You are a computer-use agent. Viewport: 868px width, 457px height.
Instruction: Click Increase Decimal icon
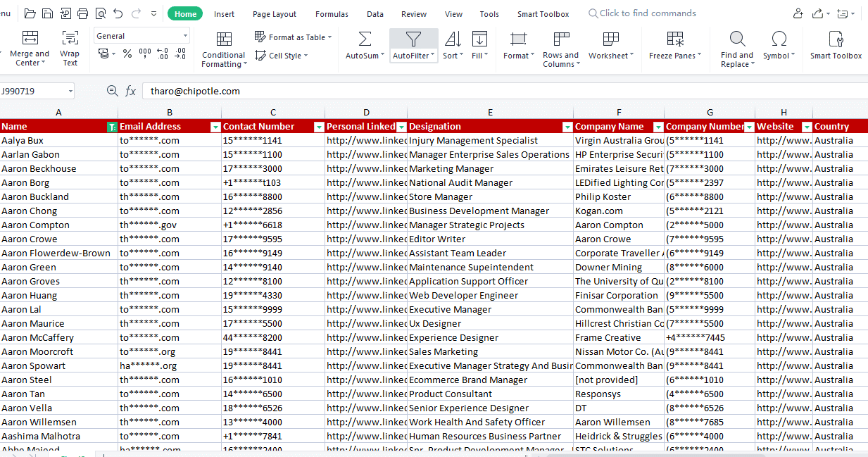click(x=162, y=54)
